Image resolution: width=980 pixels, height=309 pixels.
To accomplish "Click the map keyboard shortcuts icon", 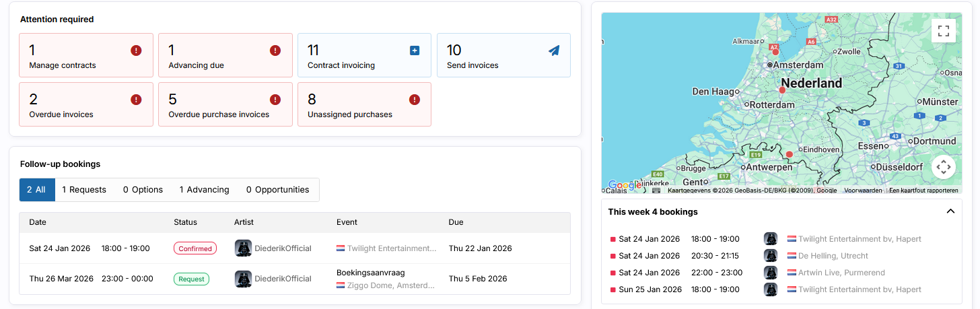I will click(x=656, y=191).
